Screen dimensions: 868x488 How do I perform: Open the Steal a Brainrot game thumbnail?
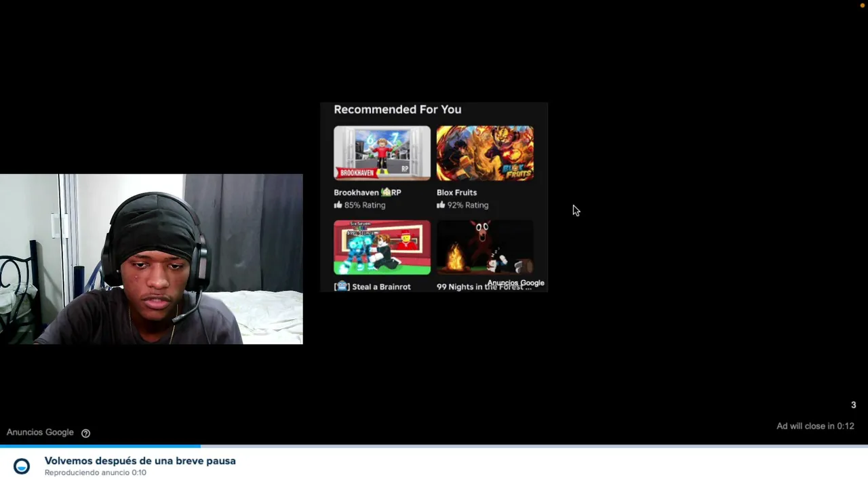tap(382, 247)
